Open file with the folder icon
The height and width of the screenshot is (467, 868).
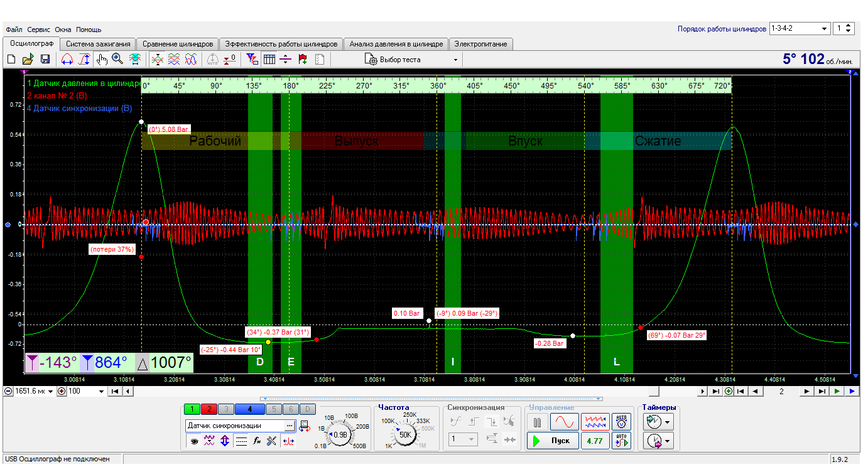[x=28, y=60]
